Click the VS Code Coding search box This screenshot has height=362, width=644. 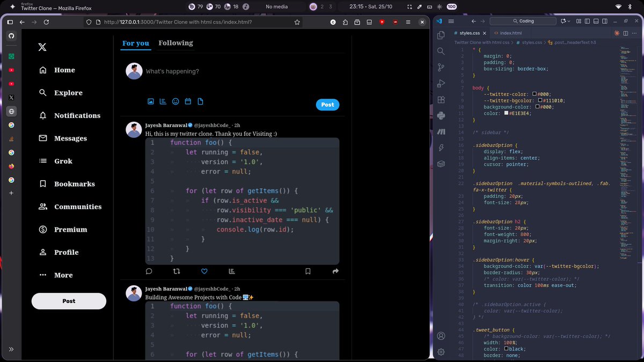(523, 21)
